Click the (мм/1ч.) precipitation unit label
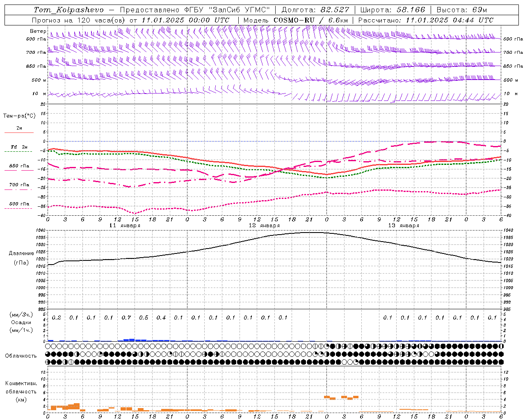Screen dimensions: 525x420 (21, 330)
